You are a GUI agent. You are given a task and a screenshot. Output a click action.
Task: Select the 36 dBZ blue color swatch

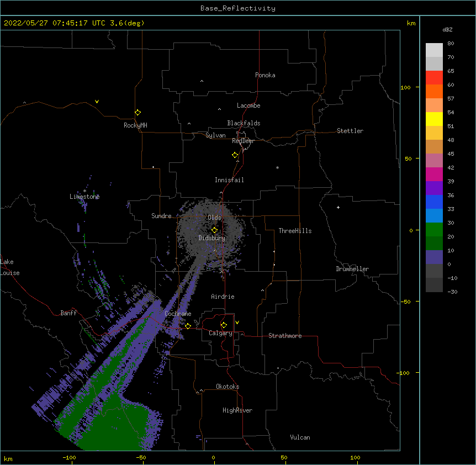(434, 202)
